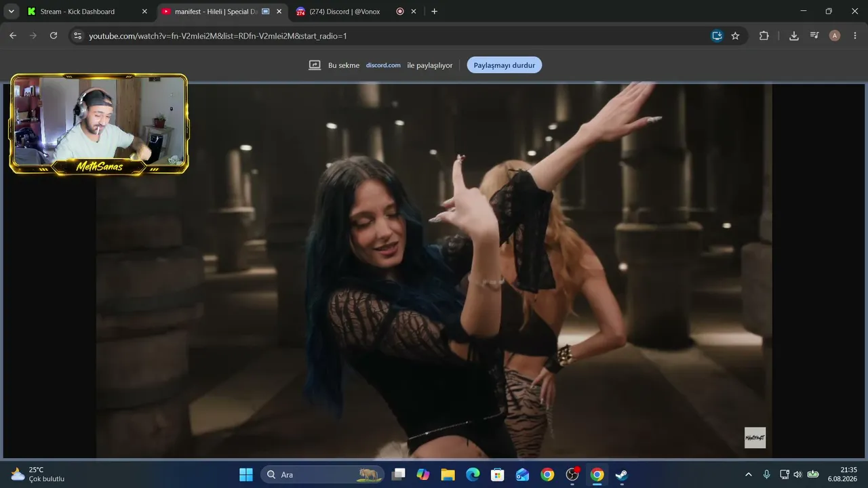The width and height of the screenshot is (868, 488).
Task: View site information for youtube.com
Action: coord(77,36)
